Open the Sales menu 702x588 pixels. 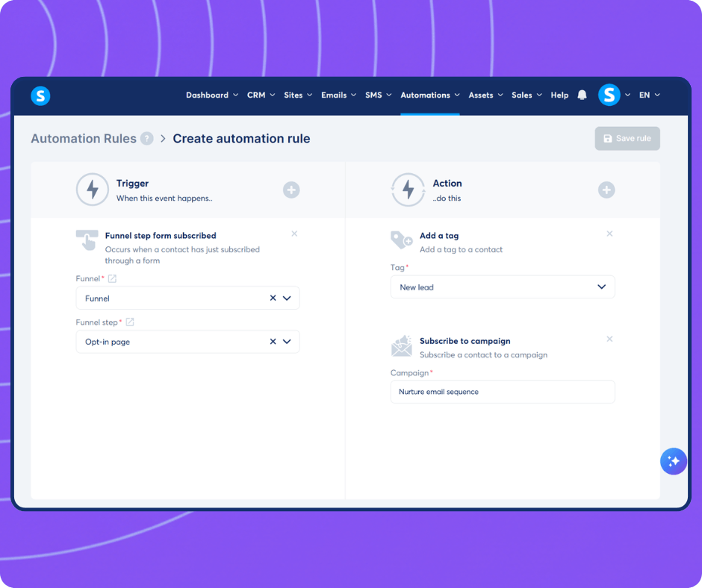click(x=526, y=95)
